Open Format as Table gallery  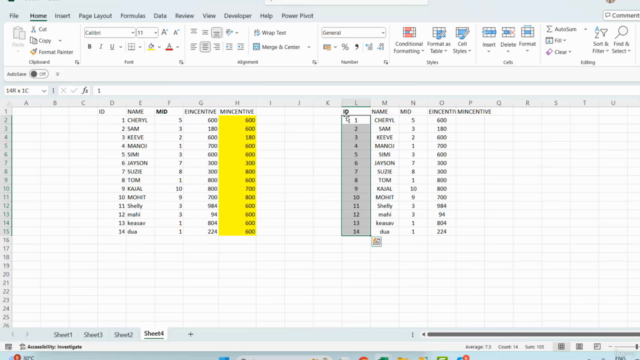(439, 40)
